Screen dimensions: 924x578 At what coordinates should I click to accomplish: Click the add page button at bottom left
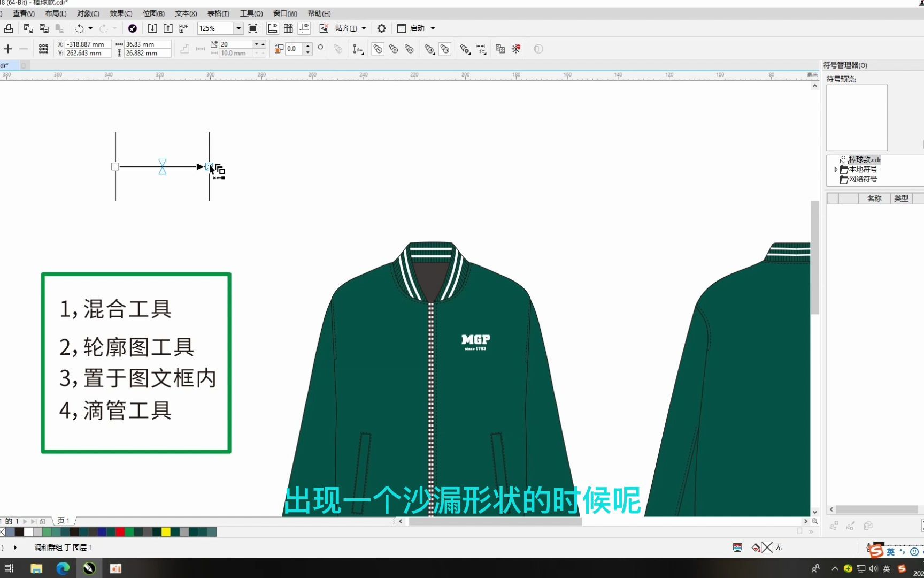click(42, 520)
